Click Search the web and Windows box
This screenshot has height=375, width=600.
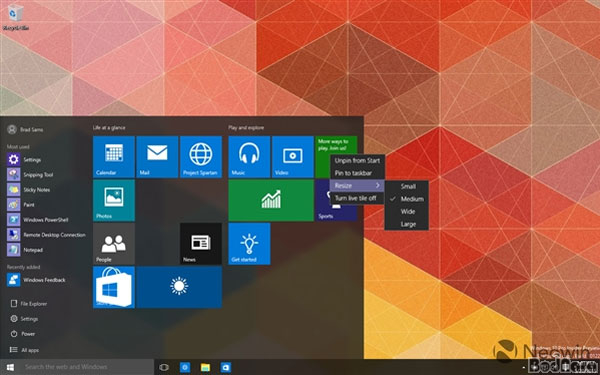coord(86,367)
